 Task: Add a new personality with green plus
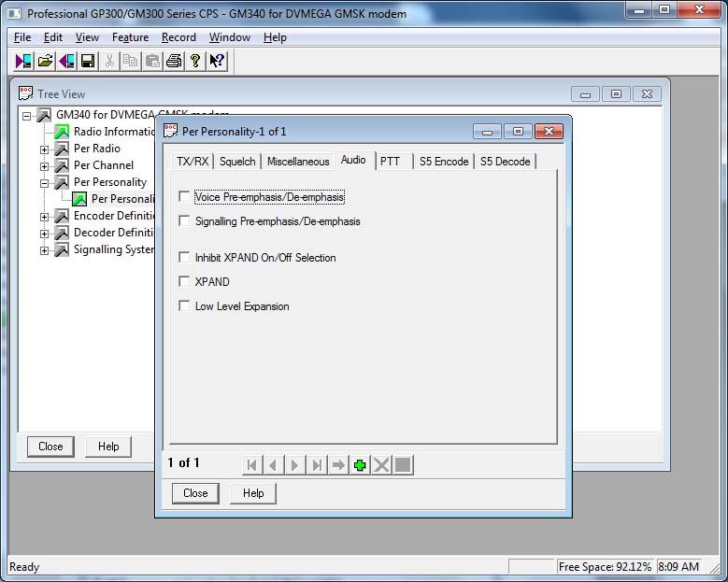pyautogui.click(x=360, y=464)
